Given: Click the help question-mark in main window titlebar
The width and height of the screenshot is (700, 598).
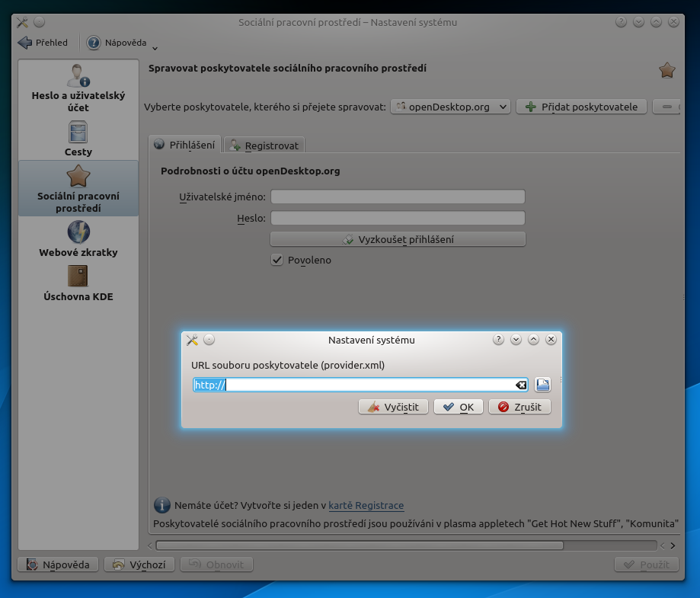Looking at the screenshot, I should pyautogui.click(x=621, y=22).
